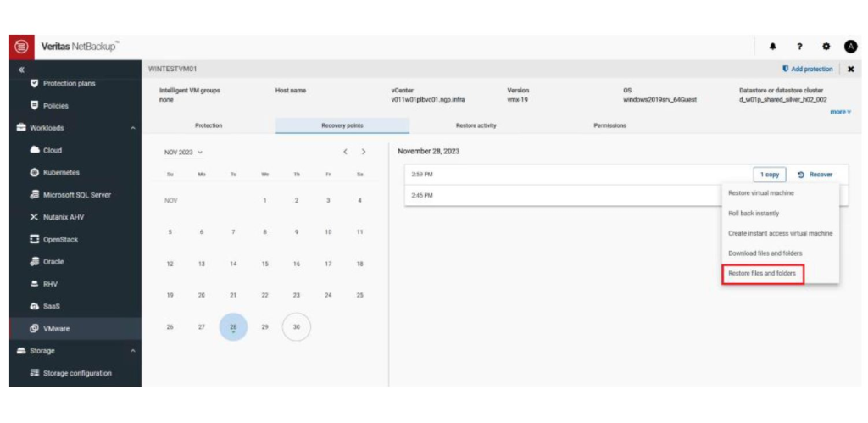The image size is (868, 423).
Task: Click the Kubernetes workload icon
Action: (x=34, y=172)
